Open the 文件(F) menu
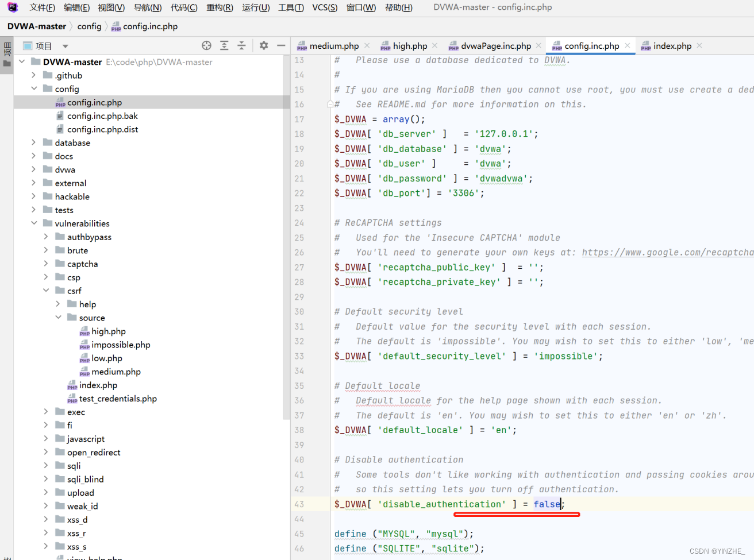Image resolution: width=754 pixels, height=560 pixels. [42, 7]
